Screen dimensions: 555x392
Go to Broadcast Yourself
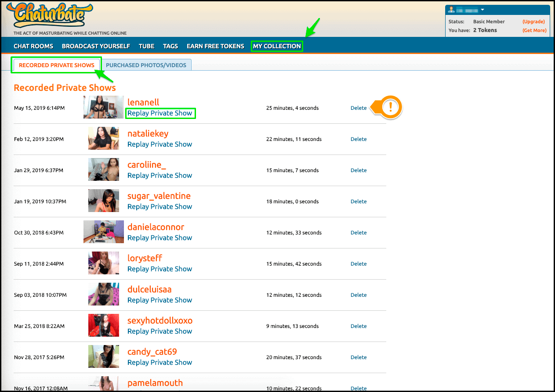96,46
